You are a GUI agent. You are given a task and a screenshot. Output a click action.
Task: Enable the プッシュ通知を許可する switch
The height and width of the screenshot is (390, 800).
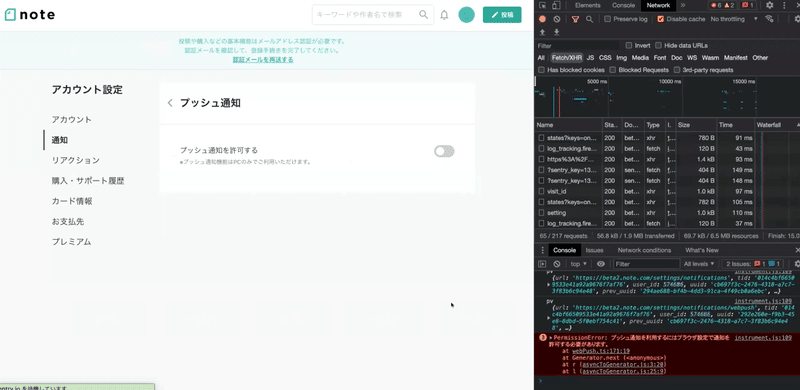tap(444, 151)
